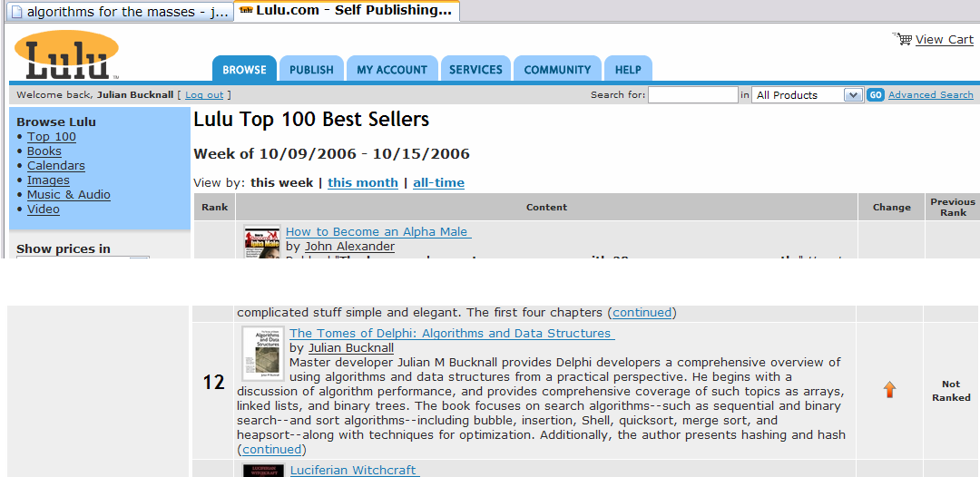
Task: Open the Tomes of Delphi book cover thumbnail
Action: (x=263, y=354)
